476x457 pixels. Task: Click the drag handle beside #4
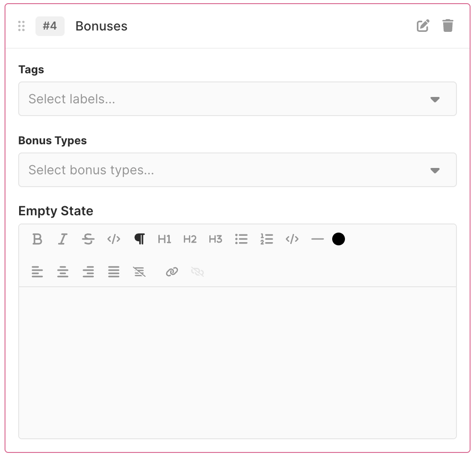click(21, 26)
